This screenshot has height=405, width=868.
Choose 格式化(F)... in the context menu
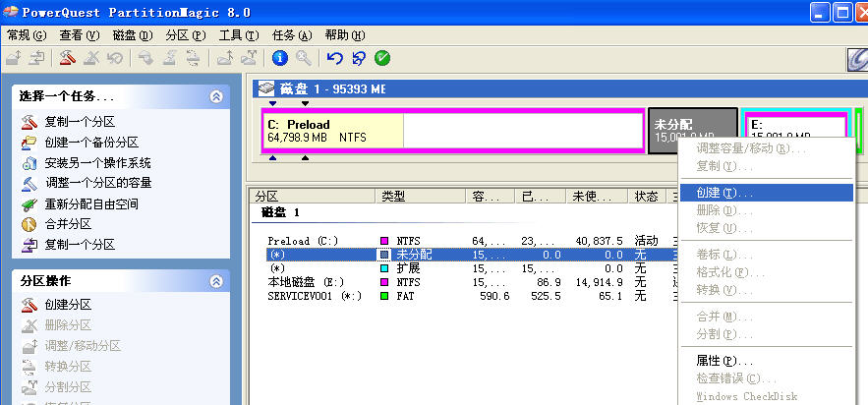766,272
